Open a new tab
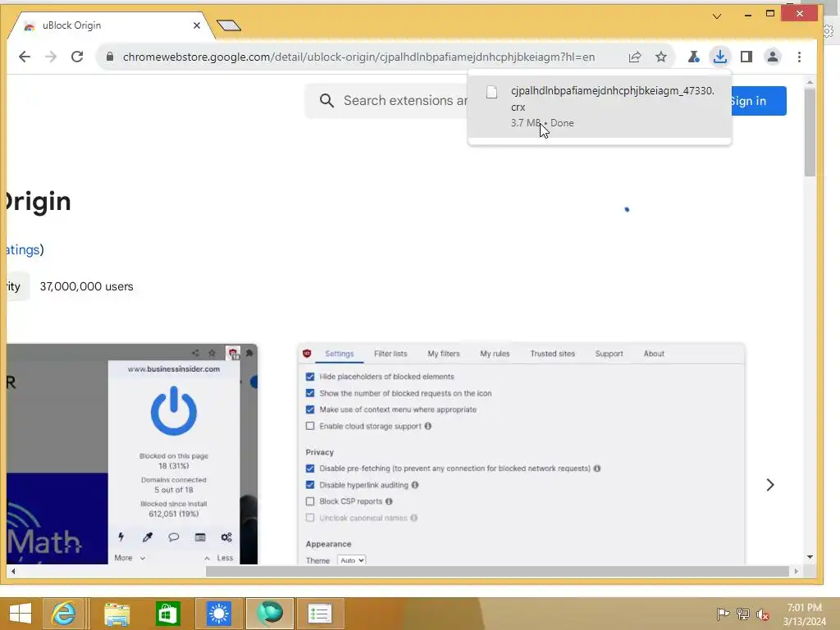The image size is (840, 630). pyautogui.click(x=229, y=25)
